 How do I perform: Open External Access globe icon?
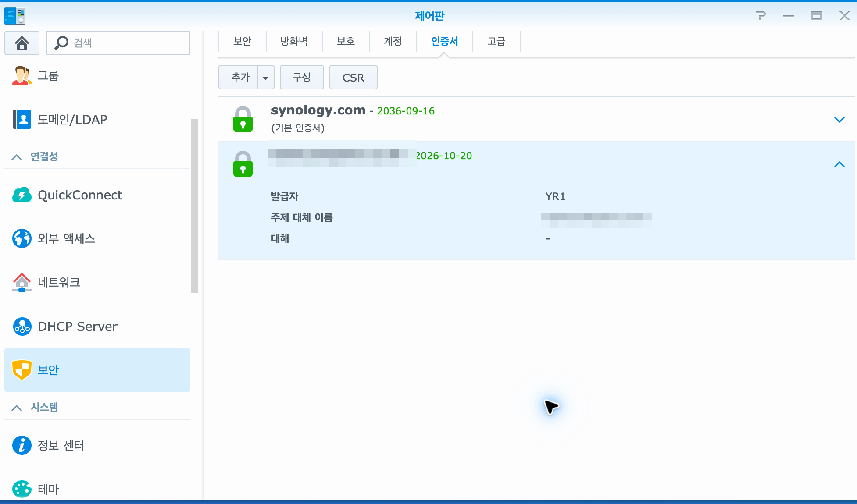point(22,238)
